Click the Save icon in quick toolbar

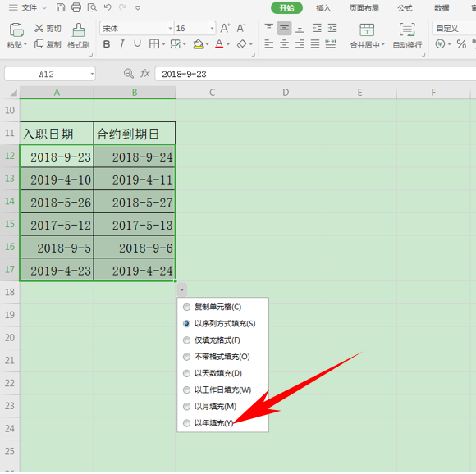(x=61, y=7)
